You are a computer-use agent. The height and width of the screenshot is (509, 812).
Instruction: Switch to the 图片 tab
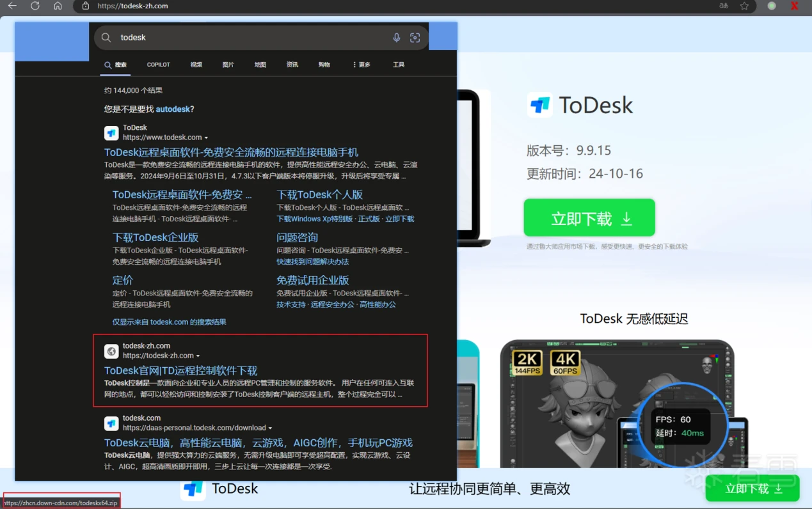pos(228,65)
